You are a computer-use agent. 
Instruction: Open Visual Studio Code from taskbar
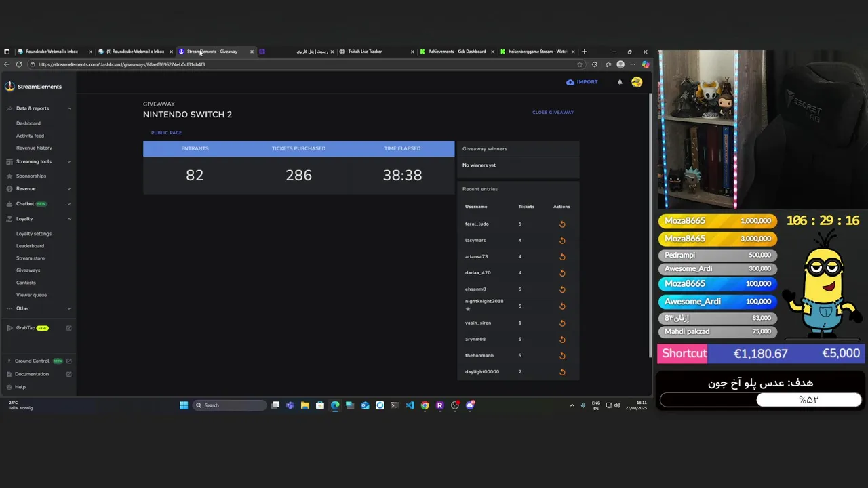coord(410,405)
